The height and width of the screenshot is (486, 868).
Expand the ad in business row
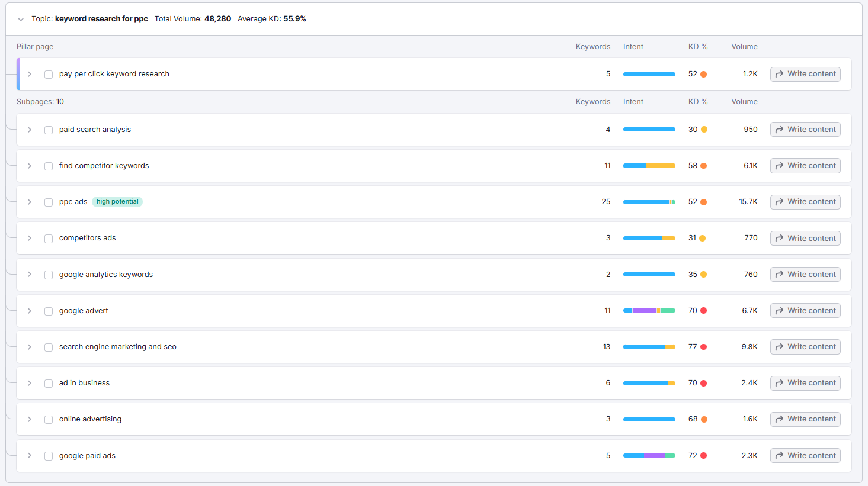[30, 383]
